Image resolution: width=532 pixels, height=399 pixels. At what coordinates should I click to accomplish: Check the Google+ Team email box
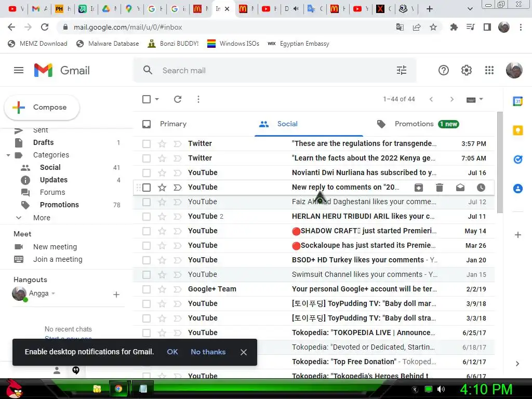click(x=147, y=289)
